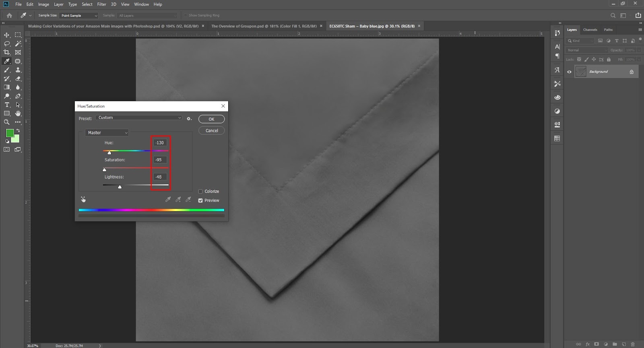Expand the Fill slider dropdown arrow
This screenshot has height=348, width=644.
639,60
